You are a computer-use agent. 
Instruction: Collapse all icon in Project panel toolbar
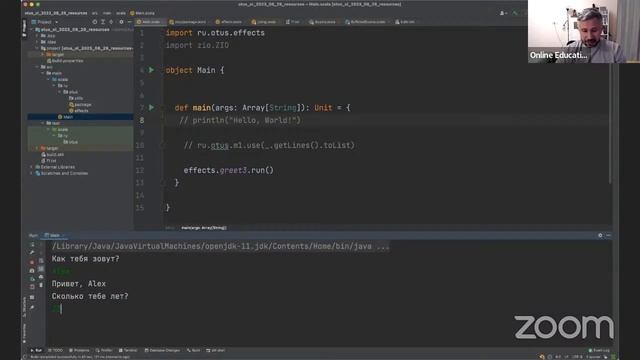pos(111,22)
